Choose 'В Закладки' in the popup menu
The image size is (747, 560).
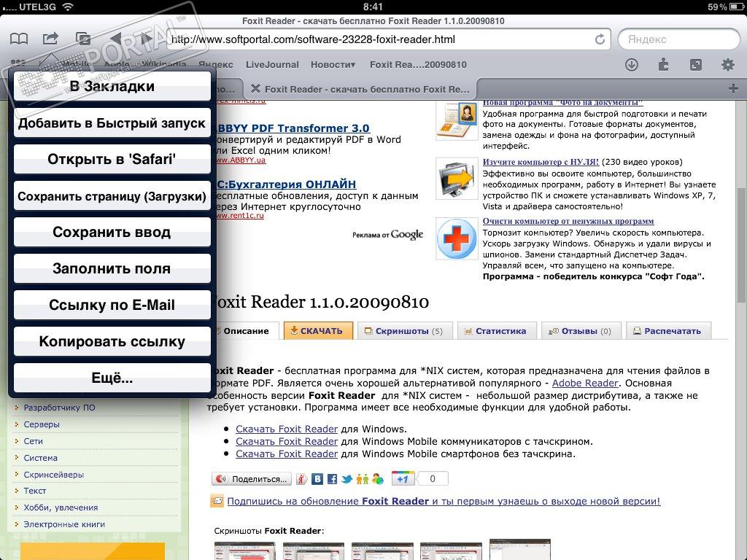tap(112, 86)
